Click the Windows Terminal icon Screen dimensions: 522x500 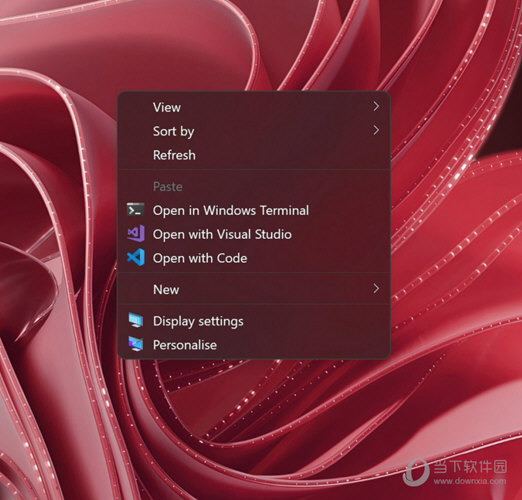(x=135, y=210)
